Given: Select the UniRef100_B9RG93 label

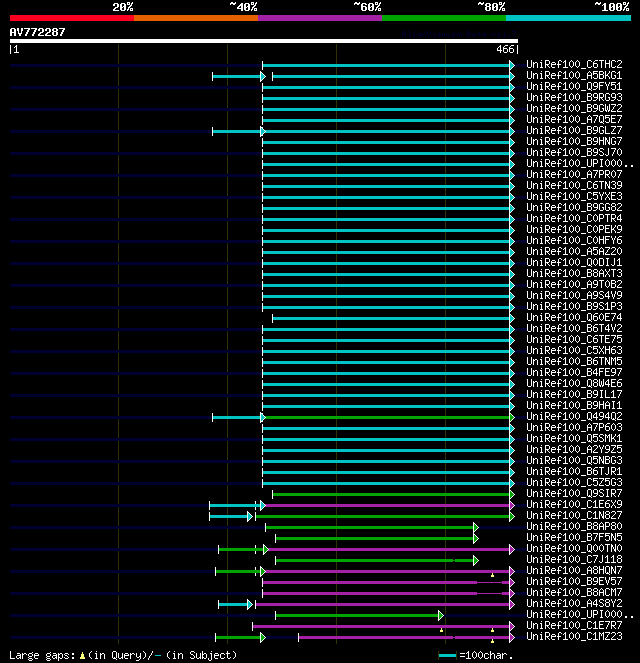Looking at the screenshot, I should 574,97.
